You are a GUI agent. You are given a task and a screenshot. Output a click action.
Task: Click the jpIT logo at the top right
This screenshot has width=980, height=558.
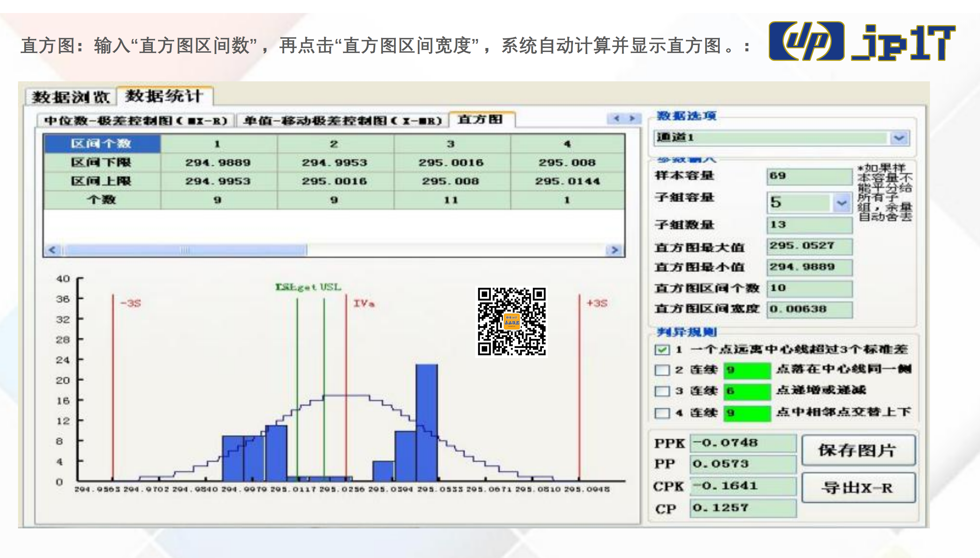pos(862,42)
